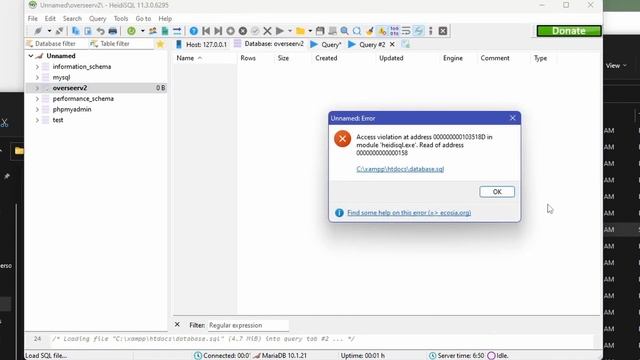Open the Query menu
The height and width of the screenshot is (360, 640).
(x=98, y=18)
